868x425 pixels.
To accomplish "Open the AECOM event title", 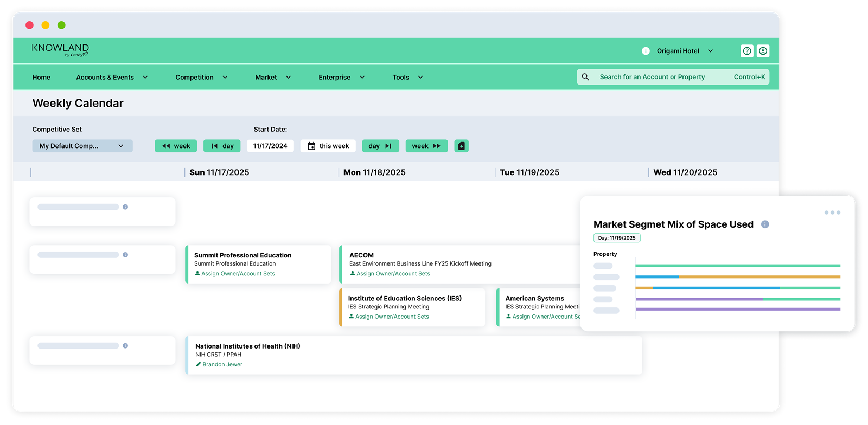I will [361, 255].
